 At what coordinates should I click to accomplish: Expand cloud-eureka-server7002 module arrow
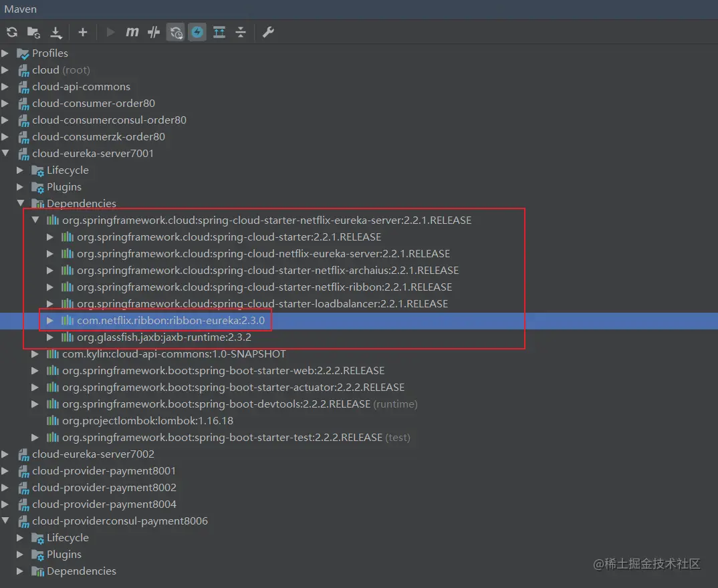(x=5, y=454)
